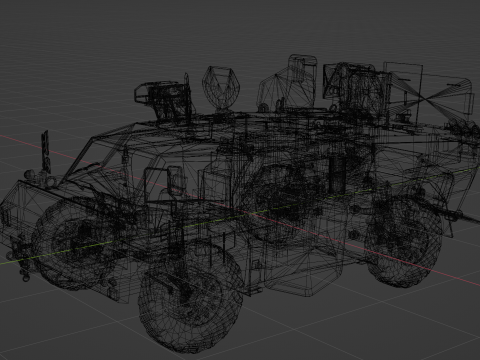
Task: Select the rear right wheel wireframe
Action: (404, 241)
